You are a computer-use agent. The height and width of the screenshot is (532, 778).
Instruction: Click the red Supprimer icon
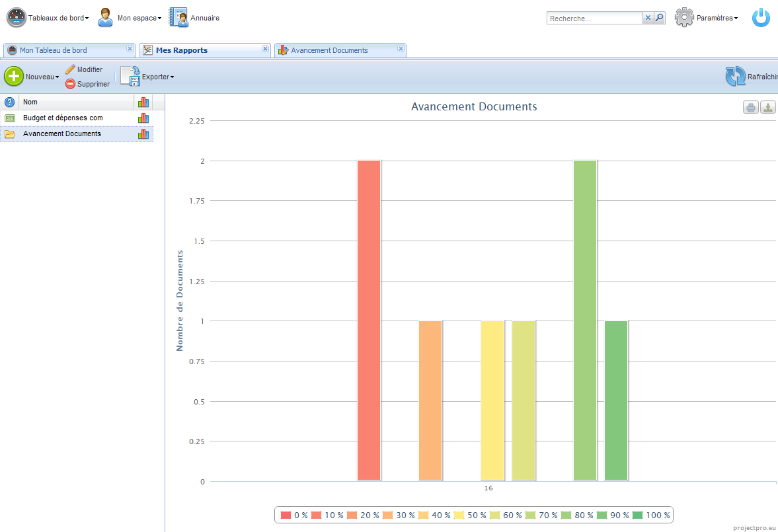(70, 84)
